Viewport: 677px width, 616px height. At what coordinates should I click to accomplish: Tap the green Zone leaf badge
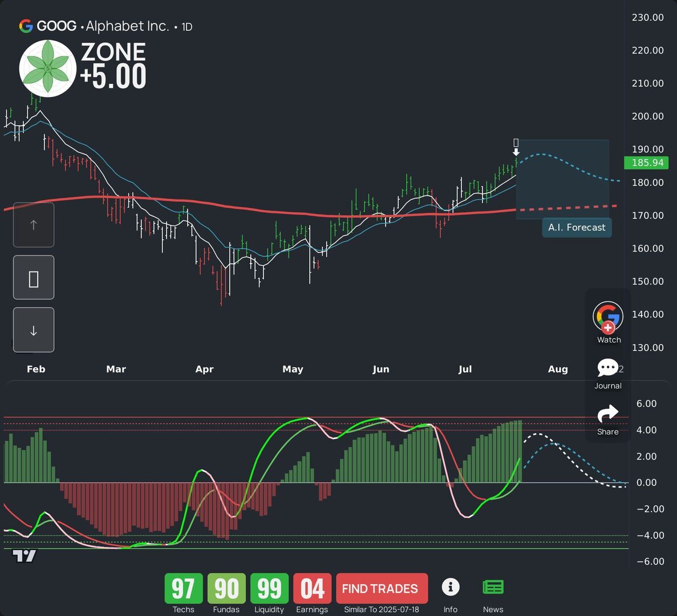pos(48,68)
